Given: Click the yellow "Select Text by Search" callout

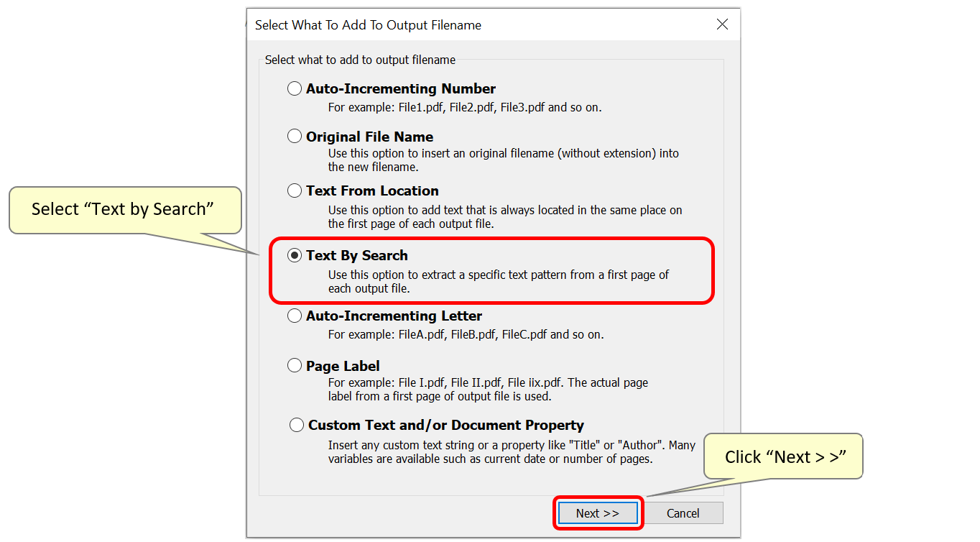Looking at the screenshot, I should coord(124,210).
